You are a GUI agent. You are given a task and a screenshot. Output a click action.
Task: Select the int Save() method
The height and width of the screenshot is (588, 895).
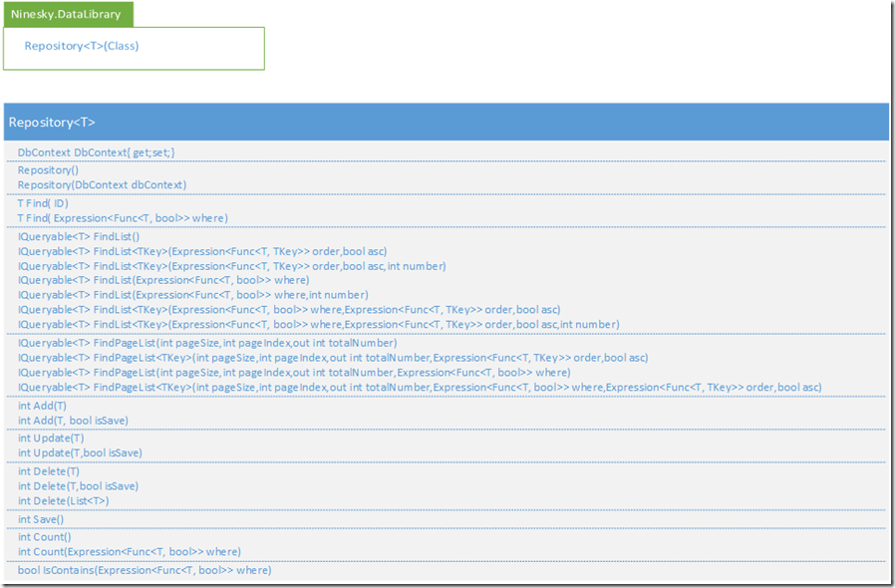(x=41, y=519)
